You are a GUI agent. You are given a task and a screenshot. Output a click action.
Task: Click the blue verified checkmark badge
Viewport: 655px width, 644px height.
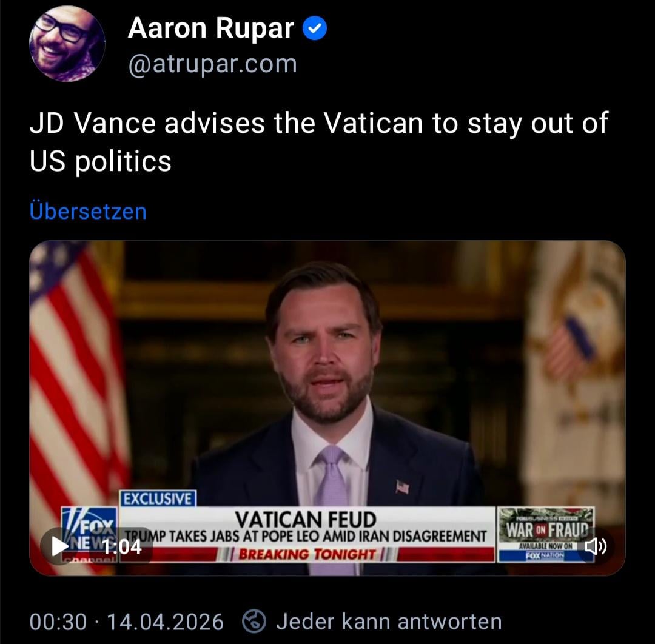click(315, 28)
